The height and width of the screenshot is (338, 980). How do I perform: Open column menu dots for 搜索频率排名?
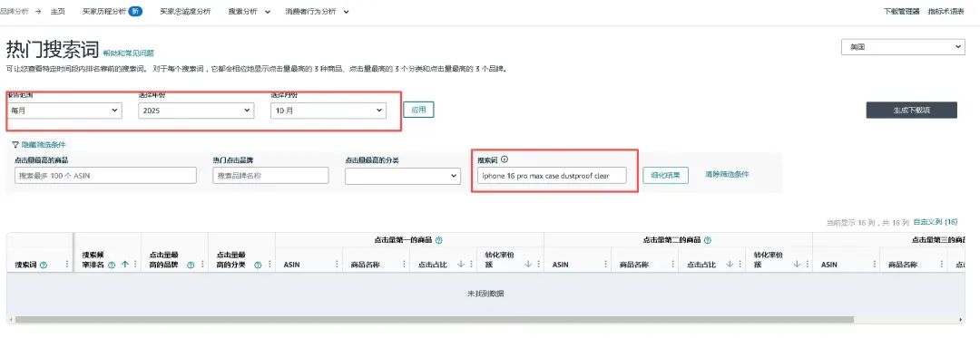(x=134, y=265)
